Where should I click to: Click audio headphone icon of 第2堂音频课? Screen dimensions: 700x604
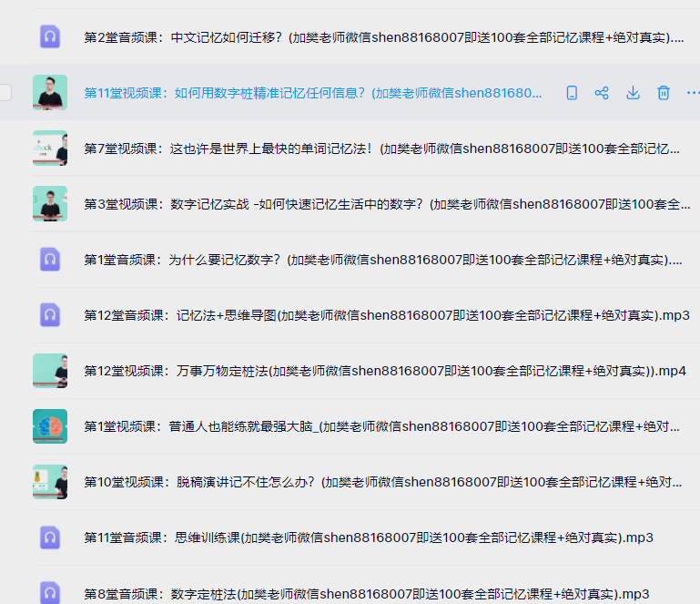(x=50, y=37)
